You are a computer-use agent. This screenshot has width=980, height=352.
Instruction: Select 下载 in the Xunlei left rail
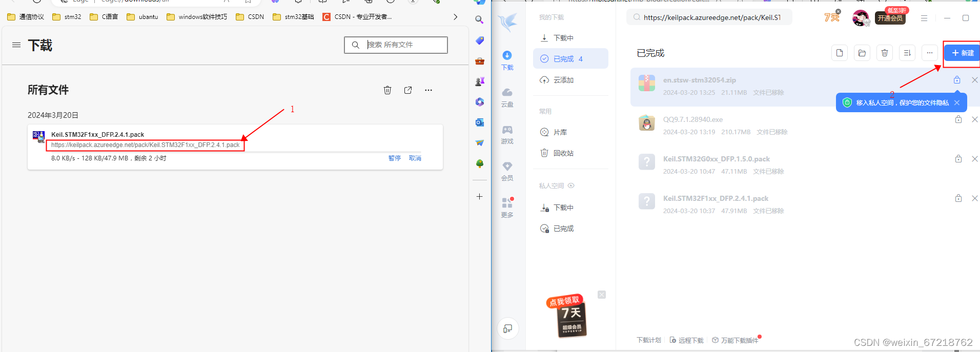tap(507, 60)
